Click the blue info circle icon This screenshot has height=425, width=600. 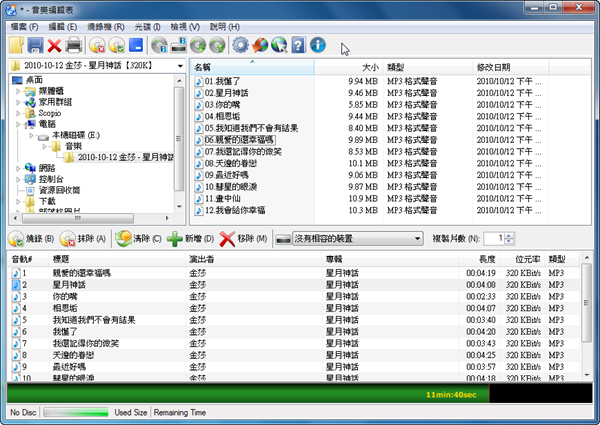point(318,45)
